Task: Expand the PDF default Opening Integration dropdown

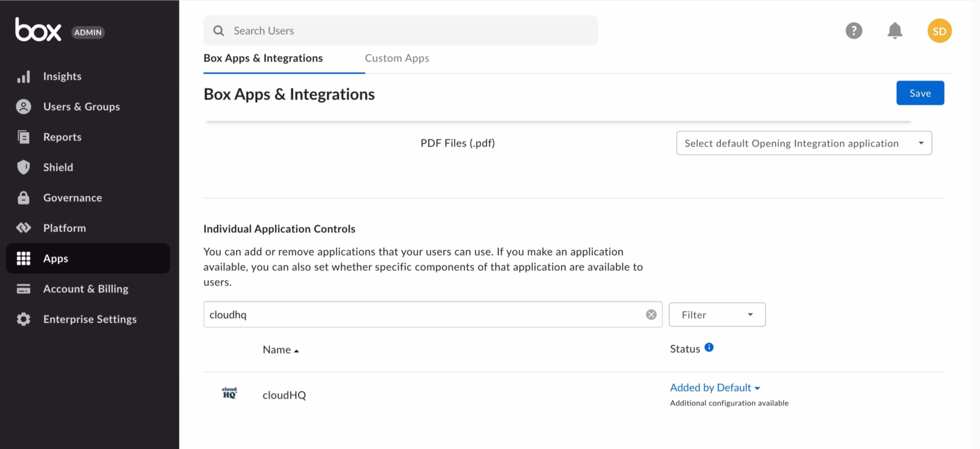Action: (x=804, y=143)
